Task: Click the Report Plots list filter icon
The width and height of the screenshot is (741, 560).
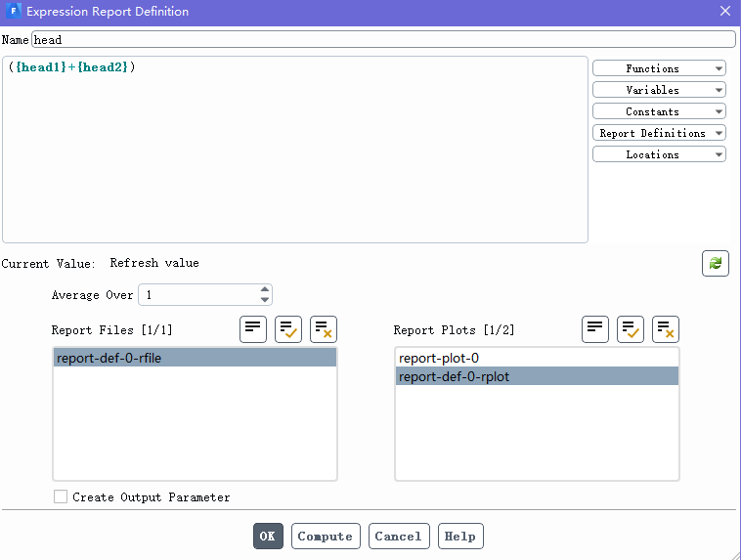Action: tap(595, 329)
